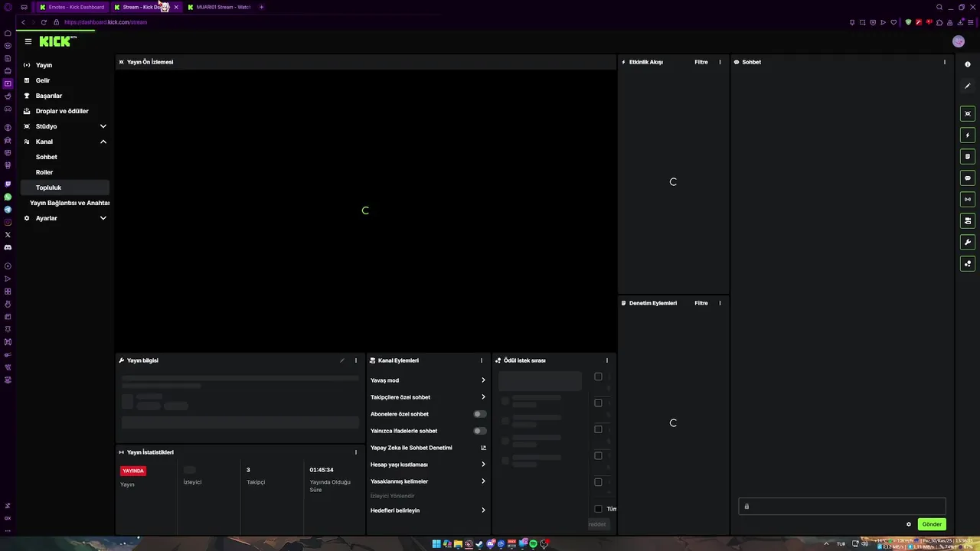
Task: Toggle the lightning activity feed widget icon
Action: (968, 135)
